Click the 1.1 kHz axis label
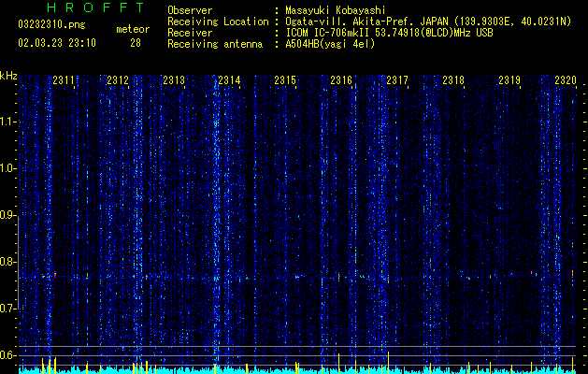Viewport: 588px width, 374px height. 7,122
